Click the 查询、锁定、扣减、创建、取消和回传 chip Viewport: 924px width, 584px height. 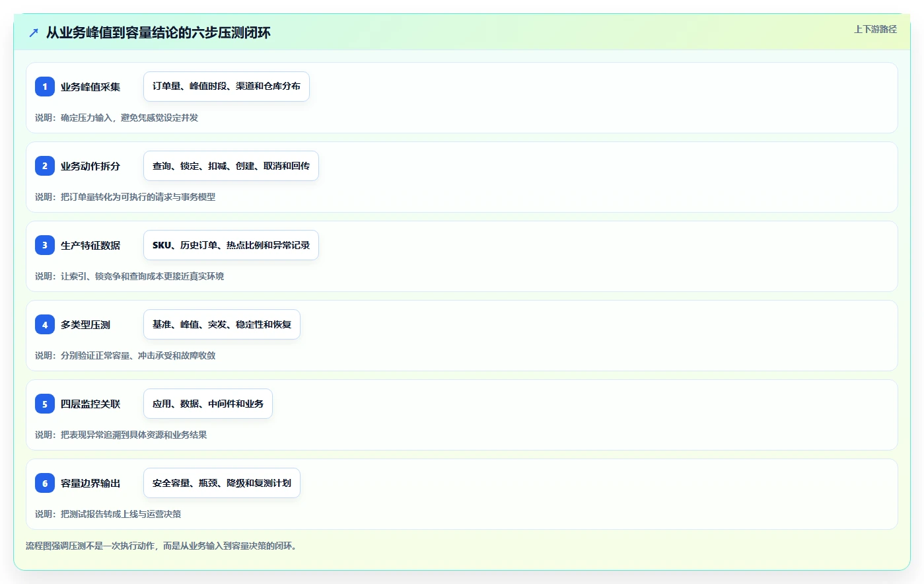[x=231, y=166]
